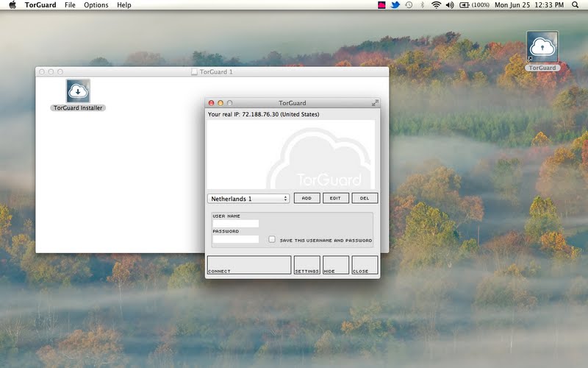Open the Options menu
Viewport: 588px width, 368px height.
96,5
